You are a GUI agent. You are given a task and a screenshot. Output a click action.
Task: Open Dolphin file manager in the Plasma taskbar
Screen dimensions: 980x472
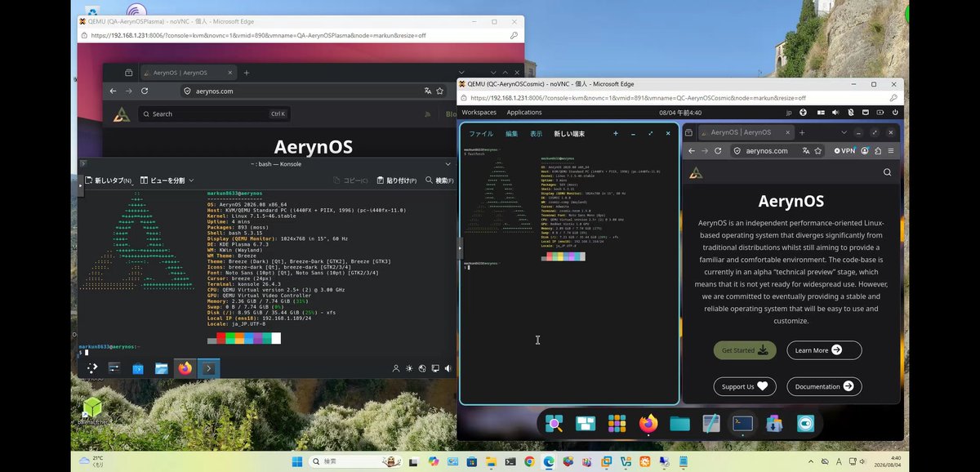pos(162,369)
